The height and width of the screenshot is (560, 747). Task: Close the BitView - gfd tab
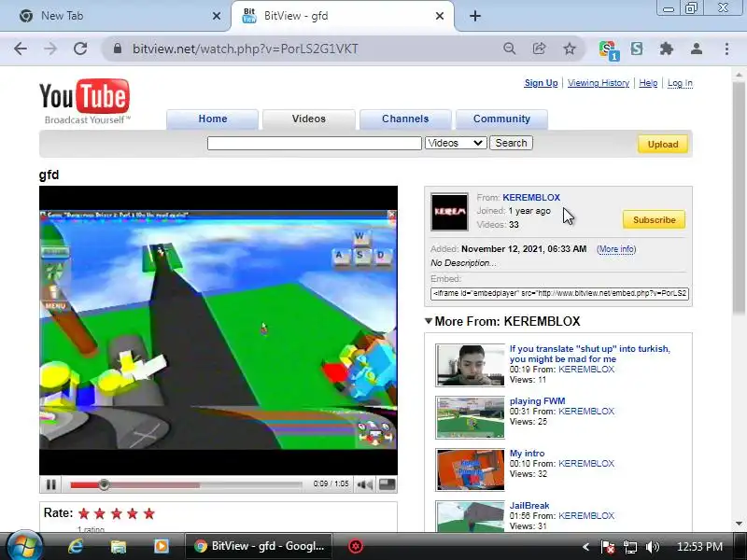tap(440, 16)
